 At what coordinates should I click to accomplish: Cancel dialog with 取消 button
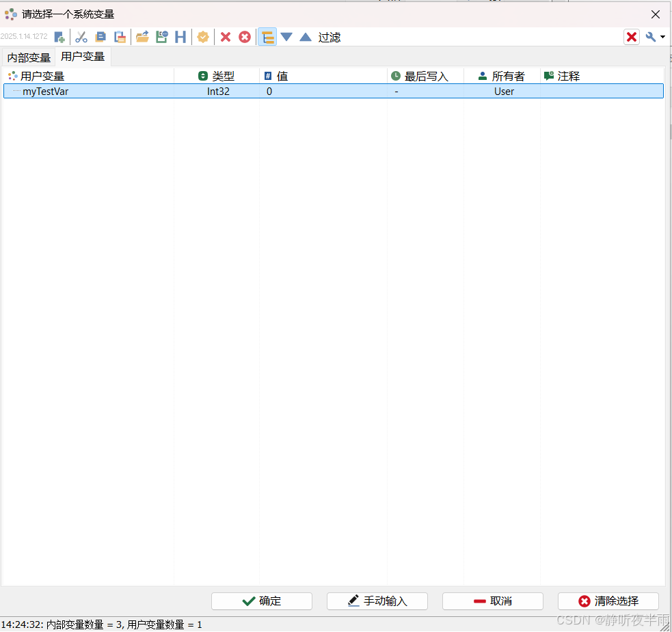492,601
